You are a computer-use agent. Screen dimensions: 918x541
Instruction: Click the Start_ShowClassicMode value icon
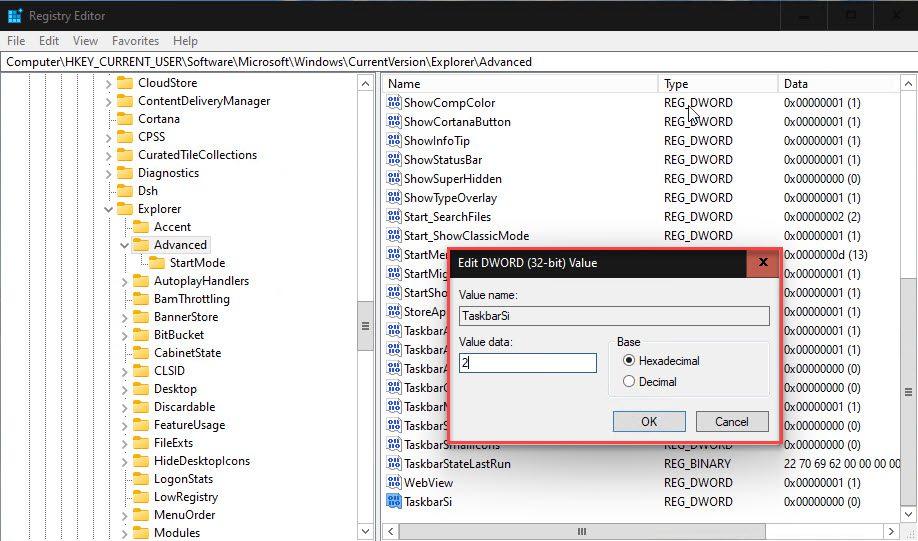(394, 236)
